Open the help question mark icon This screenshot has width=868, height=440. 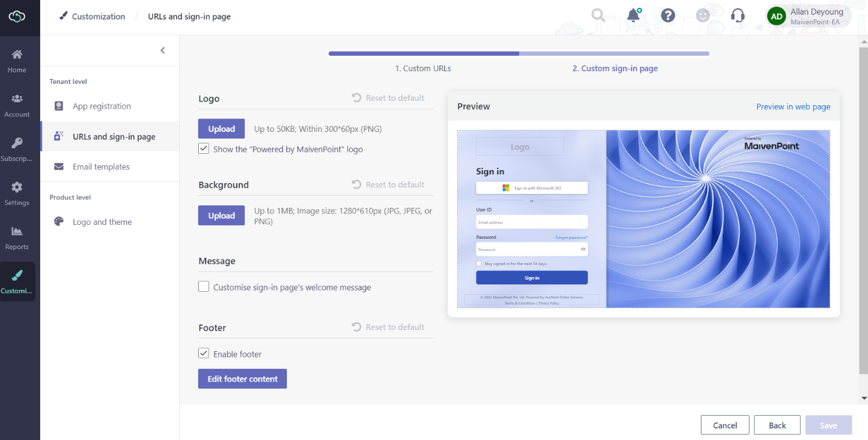tap(668, 16)
